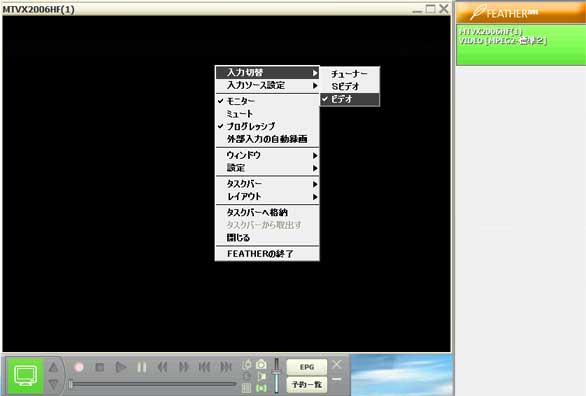Click the channel down triangle
This screenshot has height=396, width=586.
click(x=53, y=384)
